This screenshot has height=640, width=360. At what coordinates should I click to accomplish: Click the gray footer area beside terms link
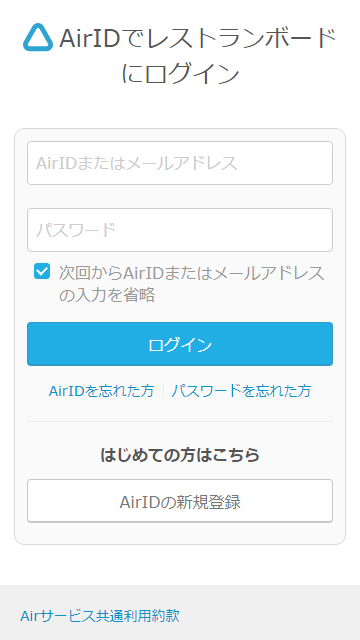[x=269, y=615]
